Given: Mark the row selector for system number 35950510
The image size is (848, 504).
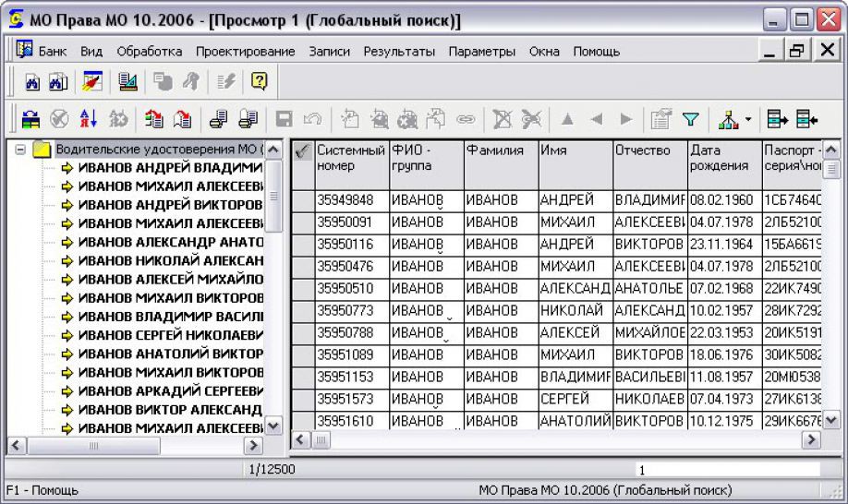Looking at the screenshot, I should (x=303, y=289).
